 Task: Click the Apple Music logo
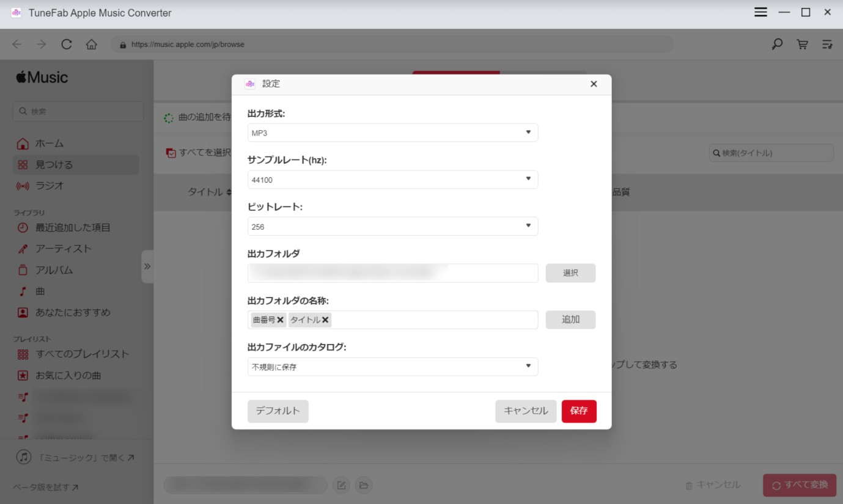(42, 78)
